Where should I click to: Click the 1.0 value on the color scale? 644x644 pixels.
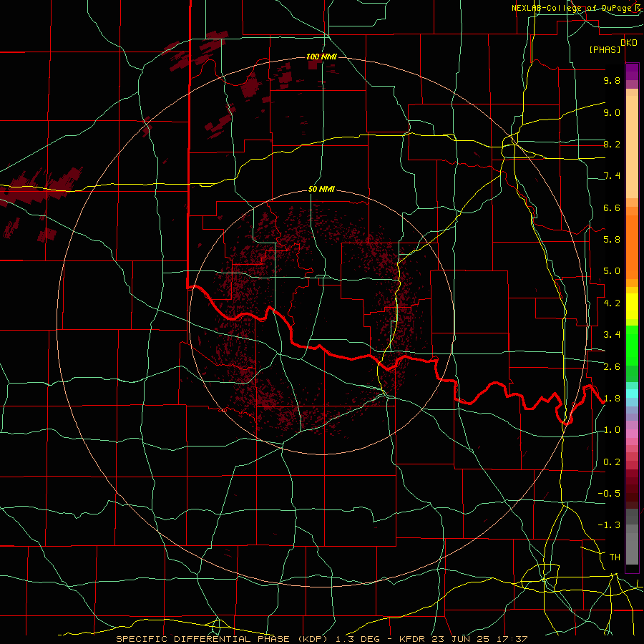612,430
